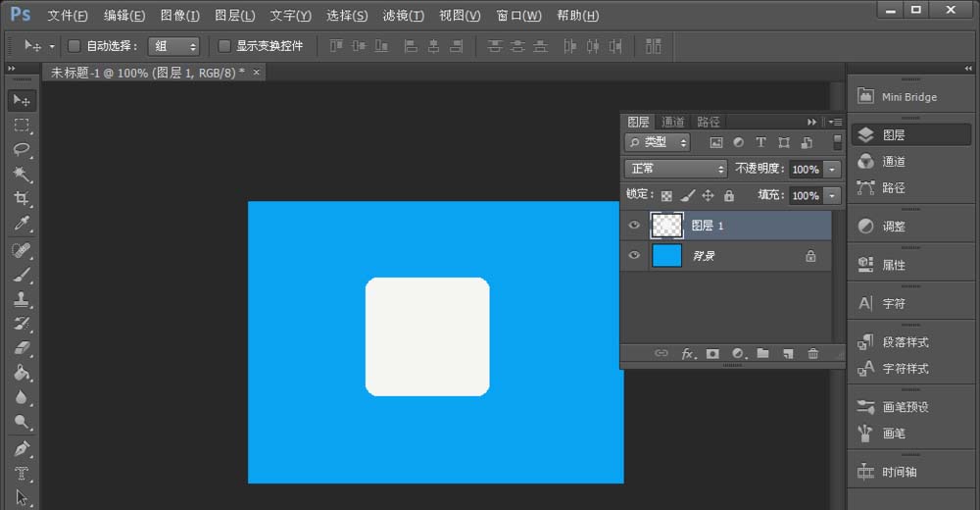This screenshot has width=980, height=510.
Task: Pick the Crop tool in toolbar
Action: 22,199
